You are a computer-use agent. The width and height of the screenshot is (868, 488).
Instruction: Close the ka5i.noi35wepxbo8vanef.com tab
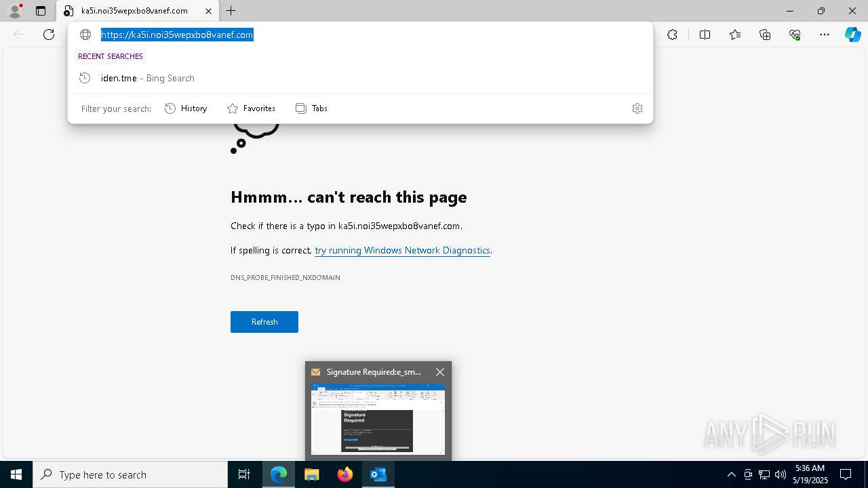tap(209, 11)
